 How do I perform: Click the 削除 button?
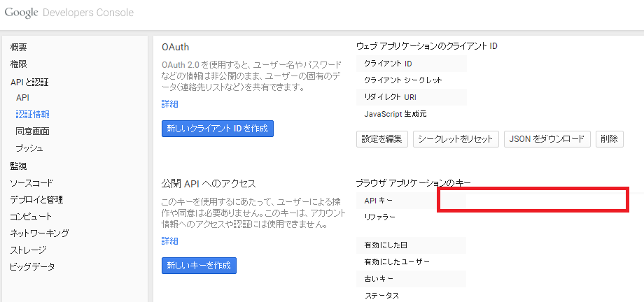(610, 139)
